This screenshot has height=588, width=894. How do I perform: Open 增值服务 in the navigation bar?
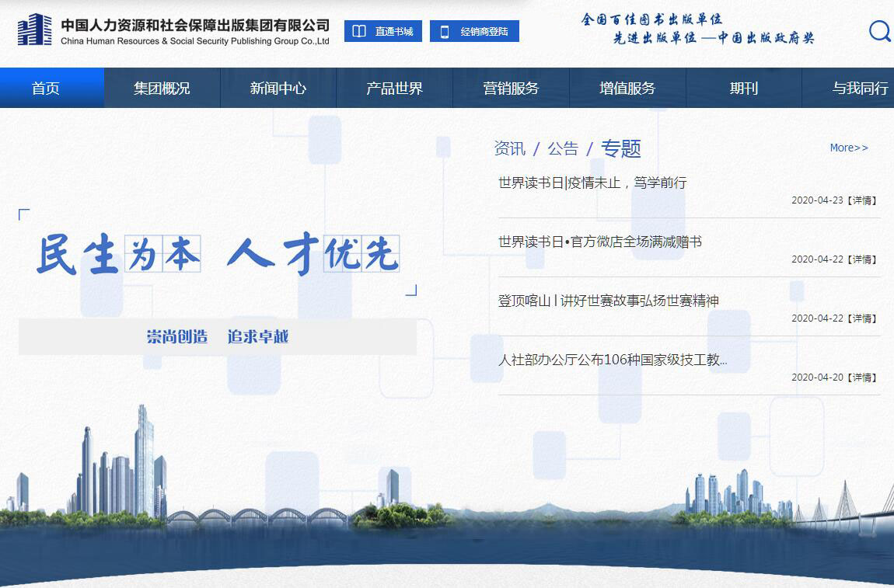pyautogui.click(x=627, y=88)
